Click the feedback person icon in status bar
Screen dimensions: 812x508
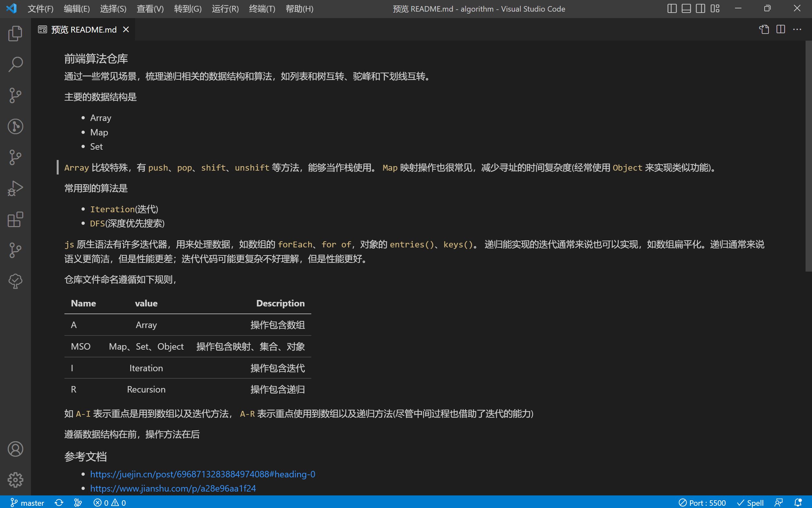click(x=778, y=503)
